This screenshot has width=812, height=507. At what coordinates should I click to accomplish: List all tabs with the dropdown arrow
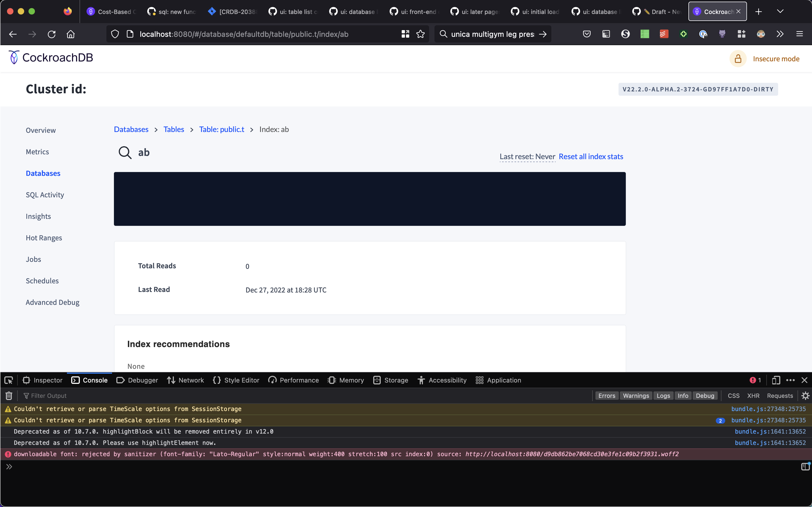(x=780, y=12)
